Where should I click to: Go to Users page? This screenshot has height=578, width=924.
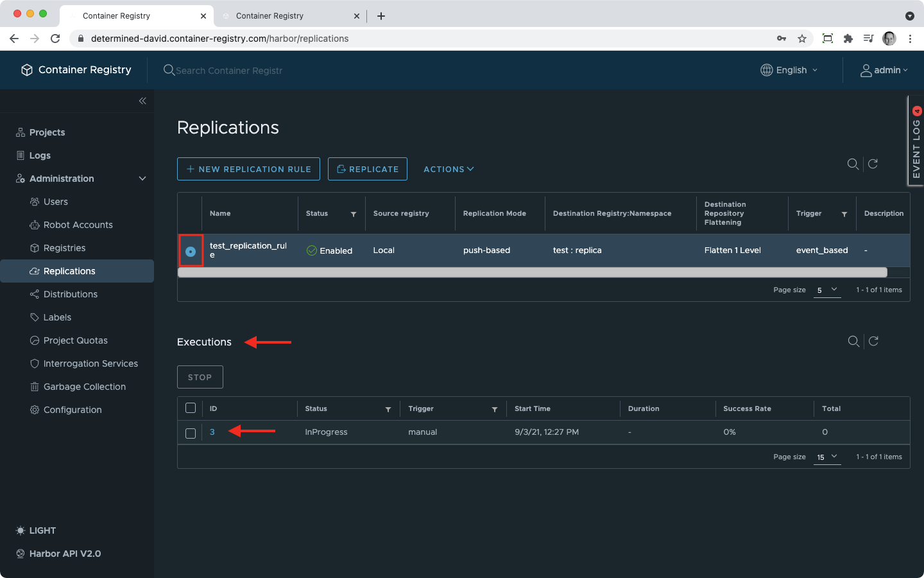(55, 202)
